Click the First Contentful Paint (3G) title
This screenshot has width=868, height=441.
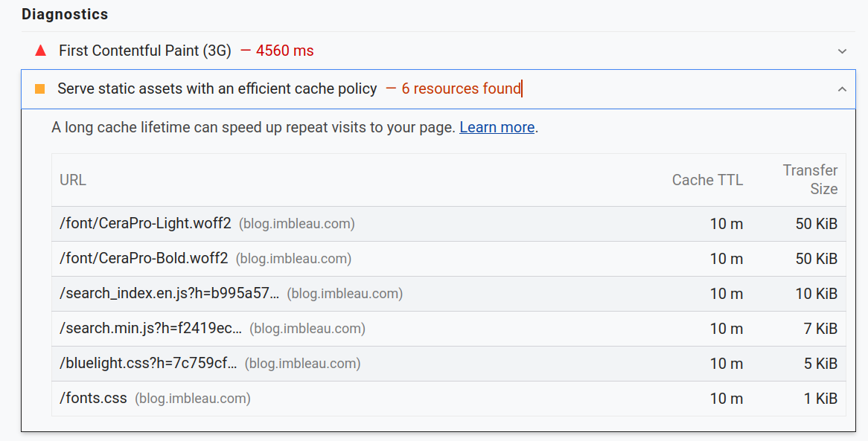(x=144, y=51)
